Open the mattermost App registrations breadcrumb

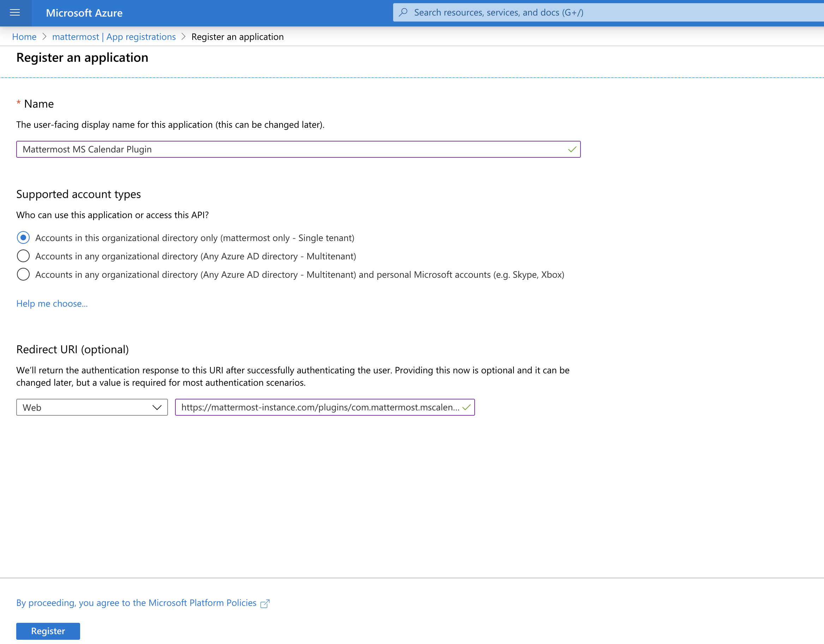click(x=114, y=37)
